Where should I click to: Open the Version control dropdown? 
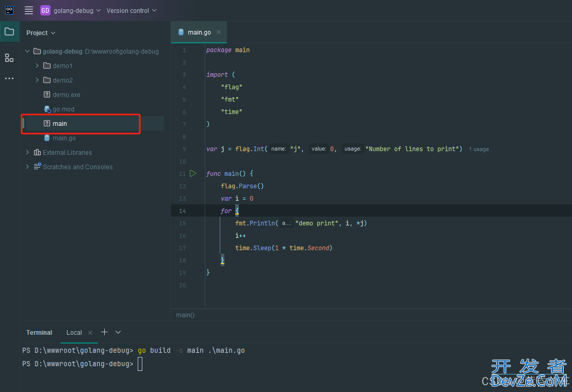click(132, 11)
